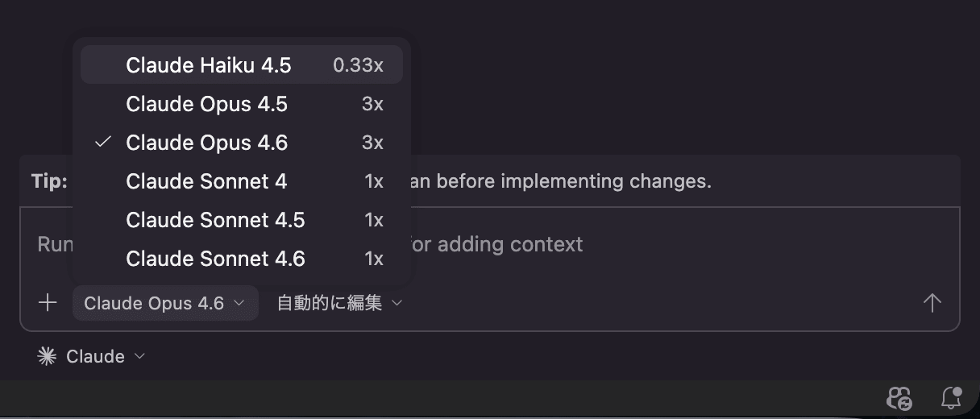Click the checkmark beside Claude Opus 4.6
The image size is (980, 419).
102,143
